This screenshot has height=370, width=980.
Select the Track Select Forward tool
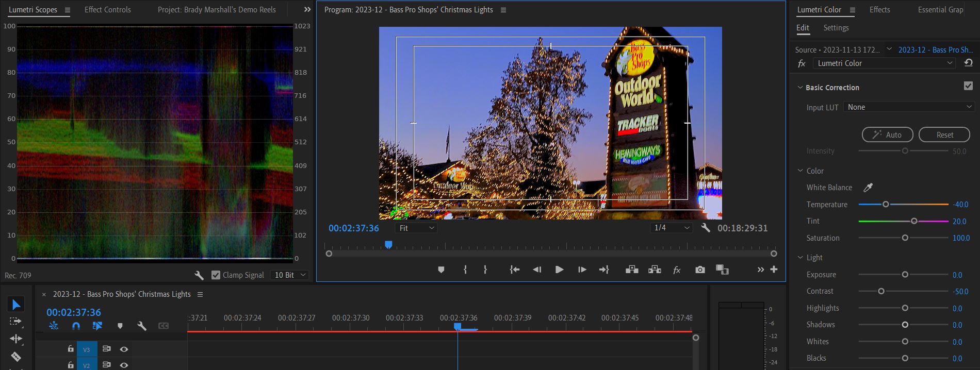click(x=16, y=322)
